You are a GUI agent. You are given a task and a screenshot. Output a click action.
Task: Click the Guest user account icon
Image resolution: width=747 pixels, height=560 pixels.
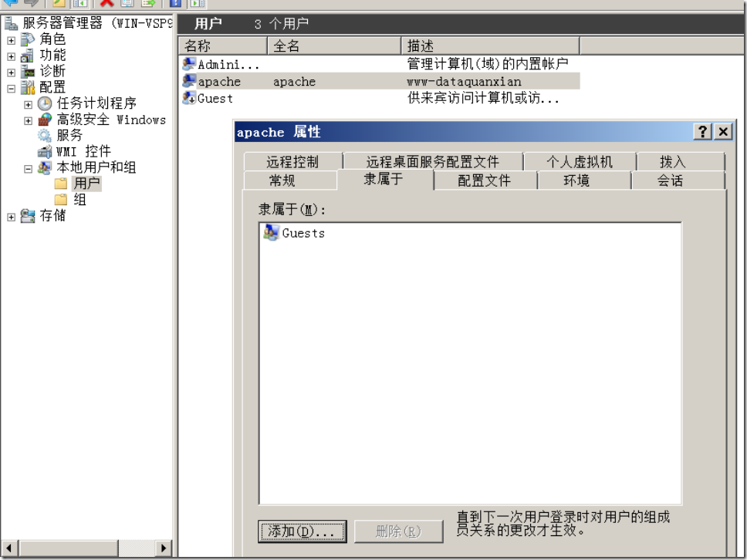[189, 98]
